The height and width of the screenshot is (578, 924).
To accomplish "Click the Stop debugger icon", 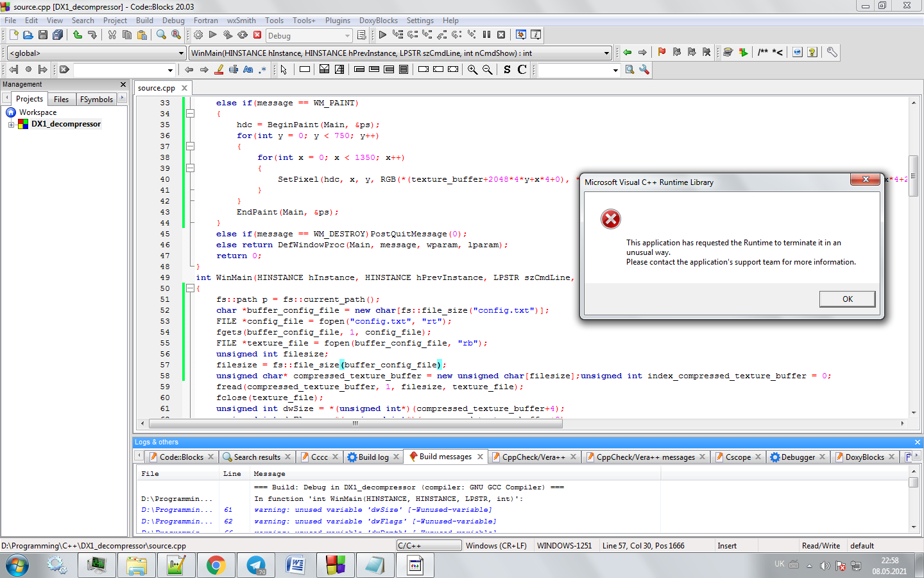I will pos(501,35).
